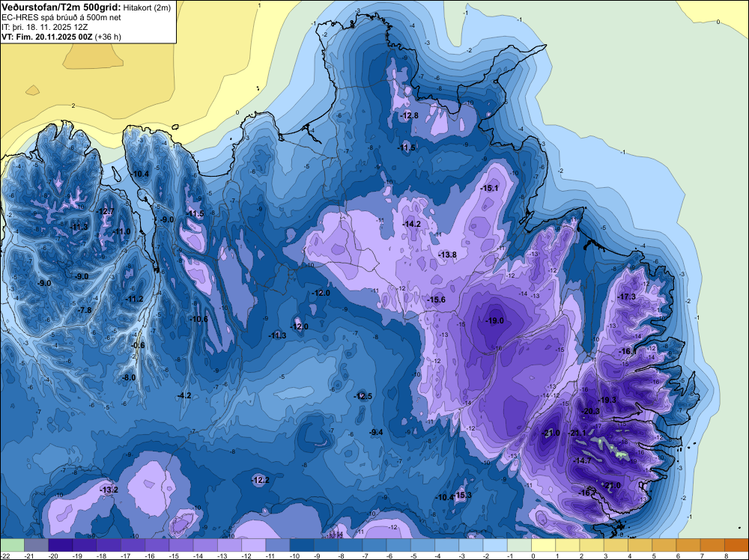Click the orange legend swatch labeled 6
This screenshot has height=560, width=749.
click(688, 545)
